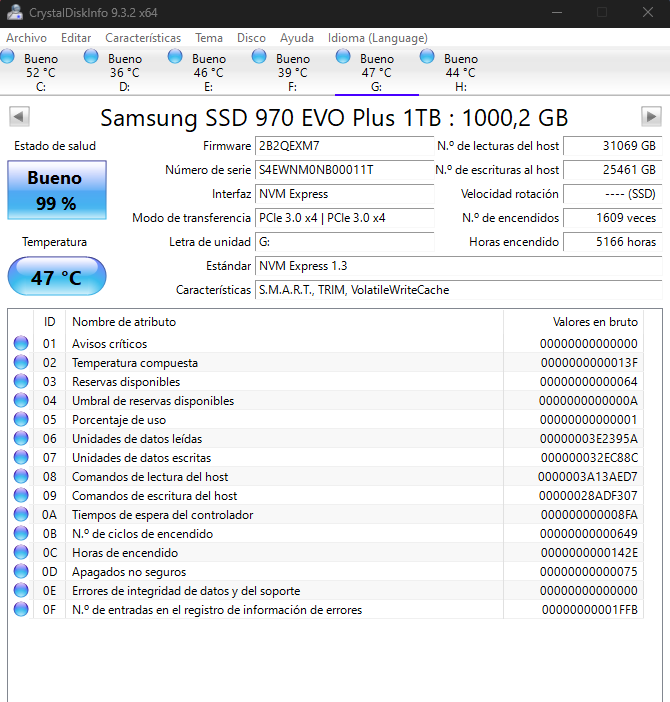Viewport: 670px width, 702px height.
Task: Click raw value 0000000001FFB
Action: [589, 610]
